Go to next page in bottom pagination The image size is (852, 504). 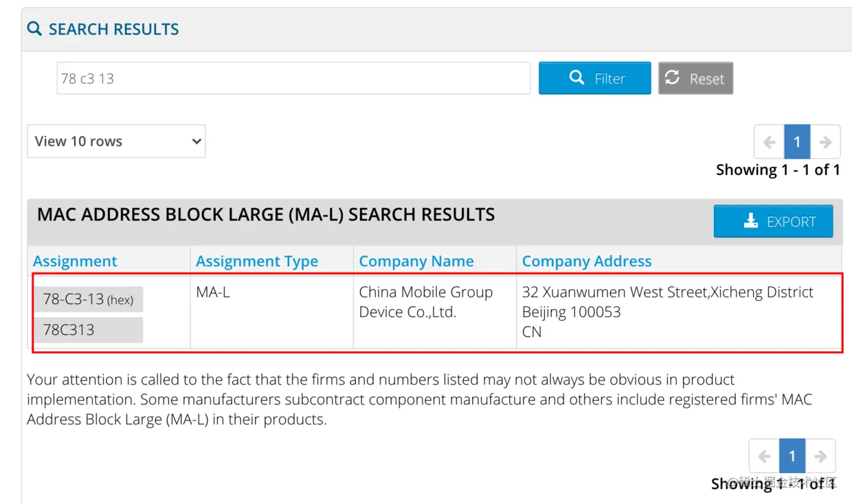tap(820, 456)
